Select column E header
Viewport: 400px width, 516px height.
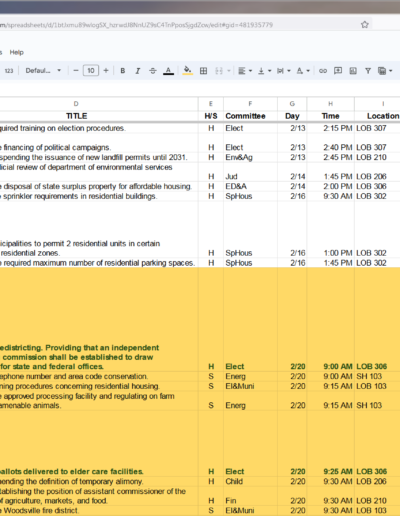(211, 104)
